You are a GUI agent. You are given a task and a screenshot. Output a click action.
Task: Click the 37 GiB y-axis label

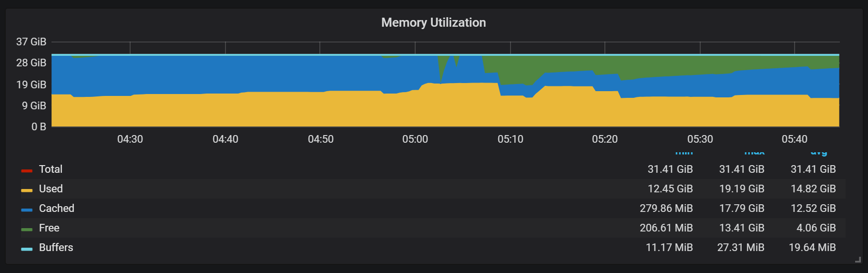coord(31,42)
